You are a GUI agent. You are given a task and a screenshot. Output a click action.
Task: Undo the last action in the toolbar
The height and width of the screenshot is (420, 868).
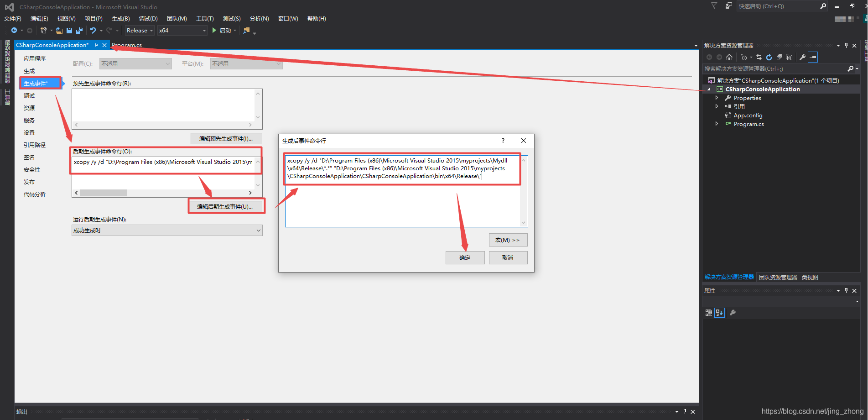93,31
